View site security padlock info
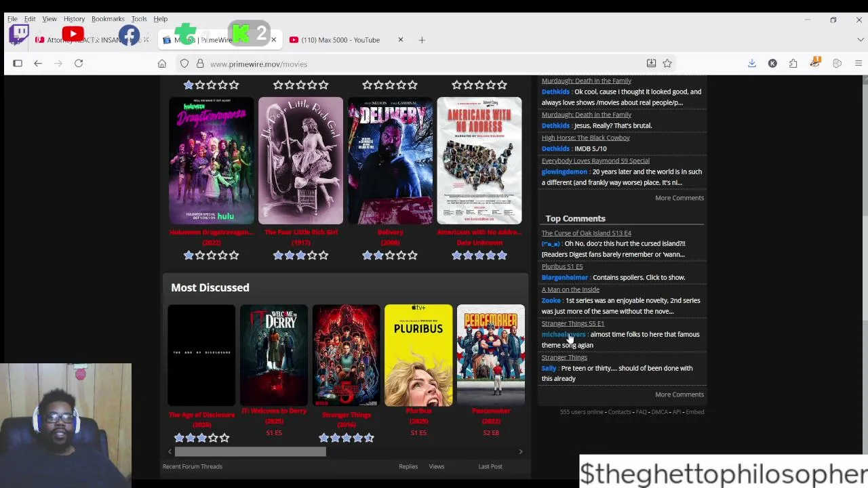 click(x=200, y=64)
